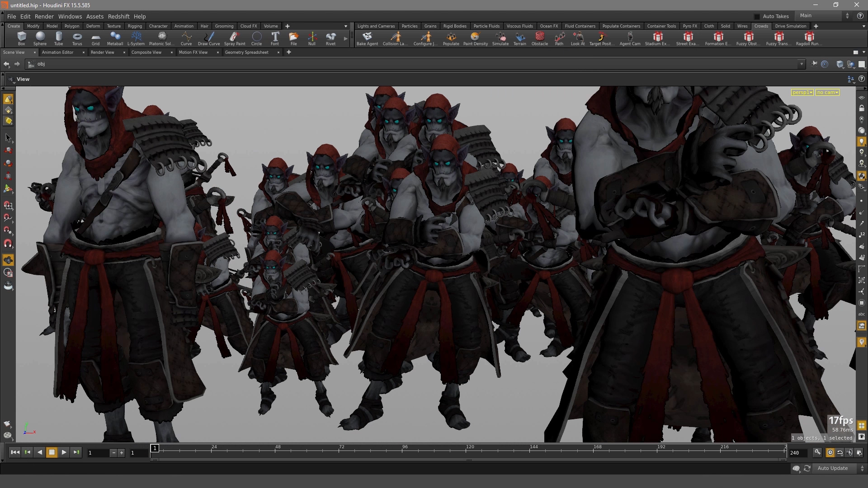
Task: Select the Sphere tool on the Create shelf
Action: [x=40, y=38]
